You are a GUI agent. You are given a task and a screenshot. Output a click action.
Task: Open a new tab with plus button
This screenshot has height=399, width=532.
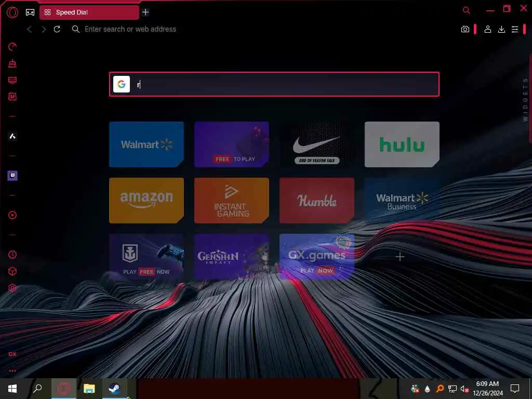(x=145, y=12)
